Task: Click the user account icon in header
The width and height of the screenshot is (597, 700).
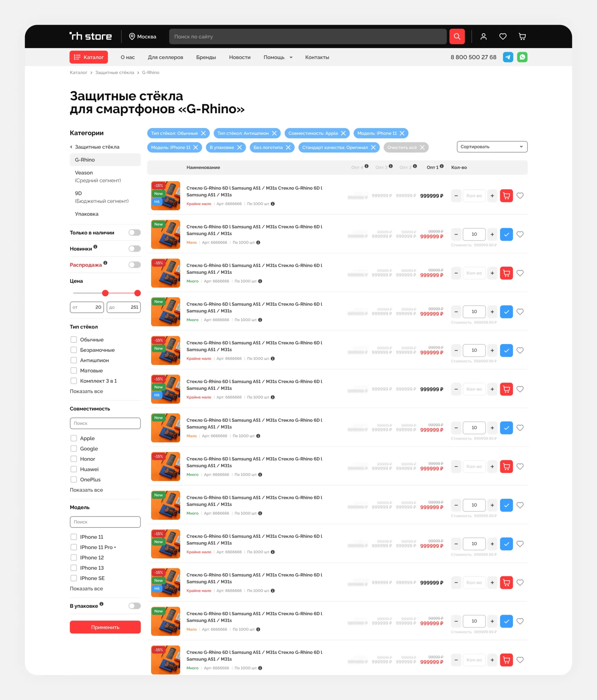Action: (484, 37)
